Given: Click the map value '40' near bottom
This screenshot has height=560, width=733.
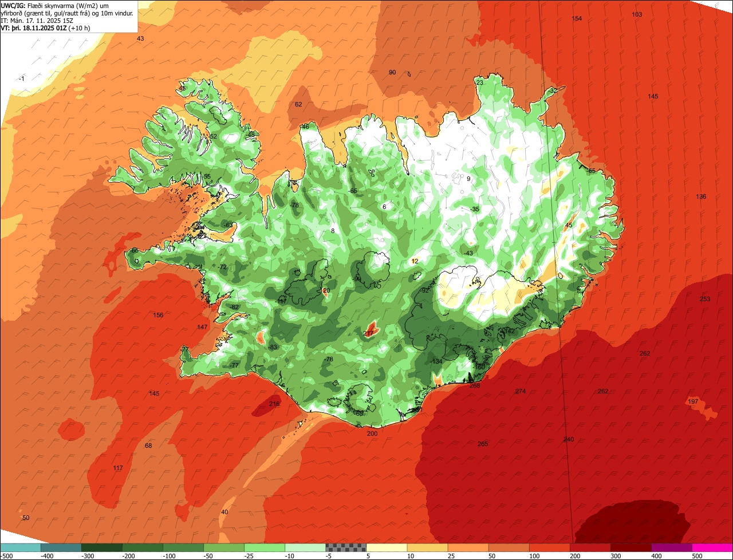Looking at the screenshot, I should point(224,512).
